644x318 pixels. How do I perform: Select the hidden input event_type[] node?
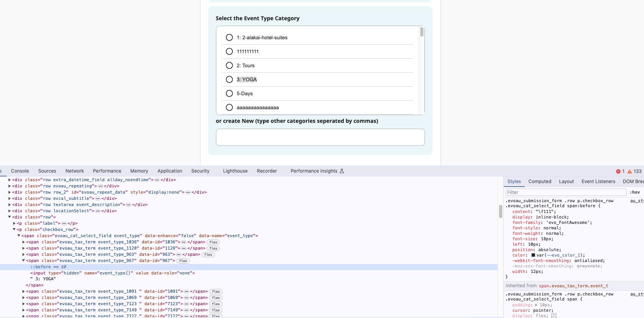[x=113, y=273]
